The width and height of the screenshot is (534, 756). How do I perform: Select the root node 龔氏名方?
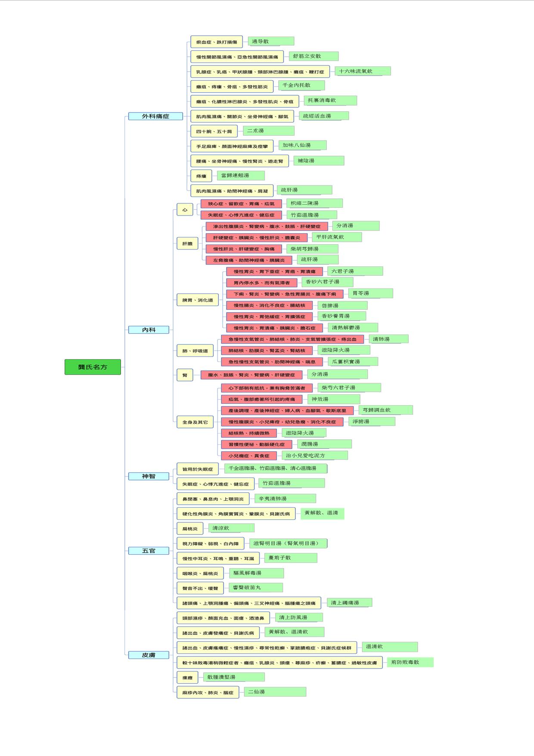click(93, 367)
